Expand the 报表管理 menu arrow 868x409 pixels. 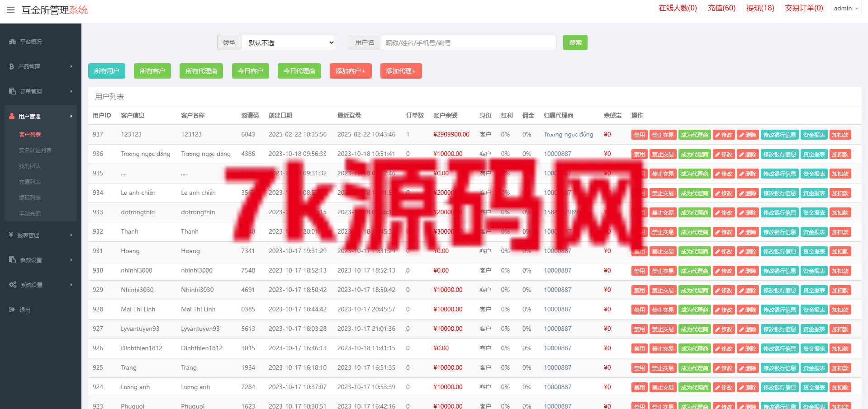(71, 235)
